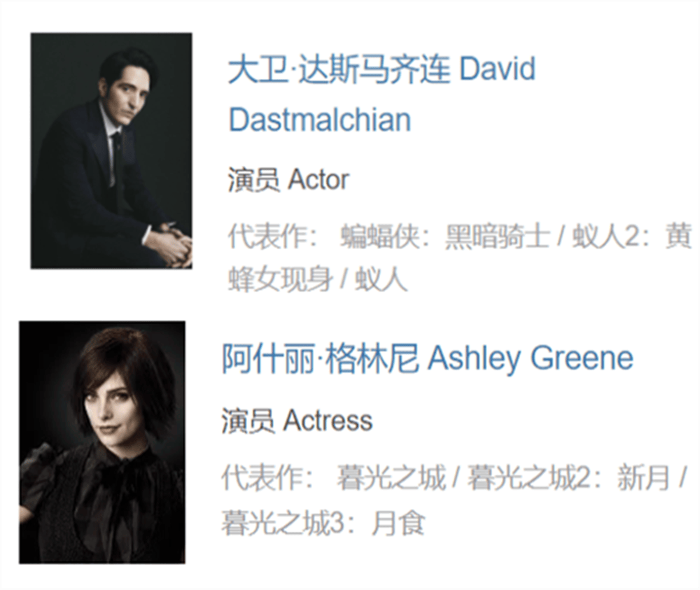
Task: Click the 大卫·达斯马齐连 name link
Action: (x=339, y=69)
